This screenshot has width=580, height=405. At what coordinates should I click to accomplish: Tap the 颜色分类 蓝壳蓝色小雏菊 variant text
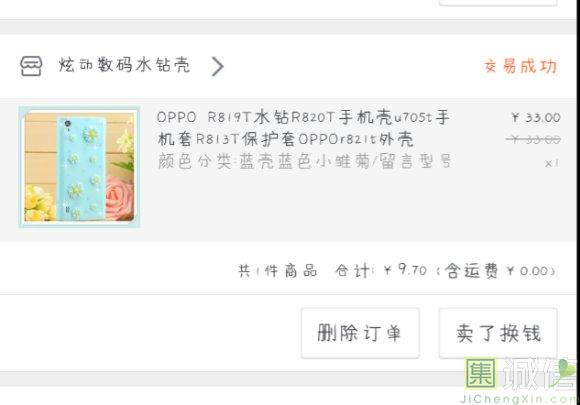[304, 162]
